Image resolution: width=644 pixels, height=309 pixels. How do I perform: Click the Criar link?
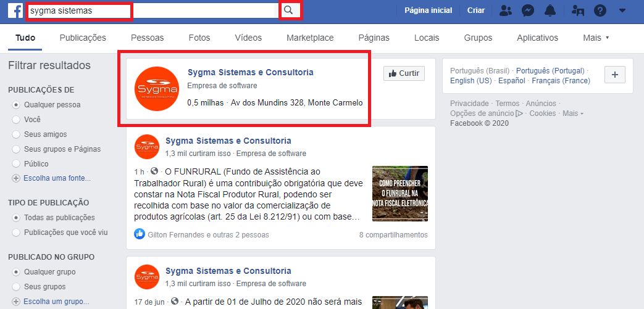click(x=476, y=10)
